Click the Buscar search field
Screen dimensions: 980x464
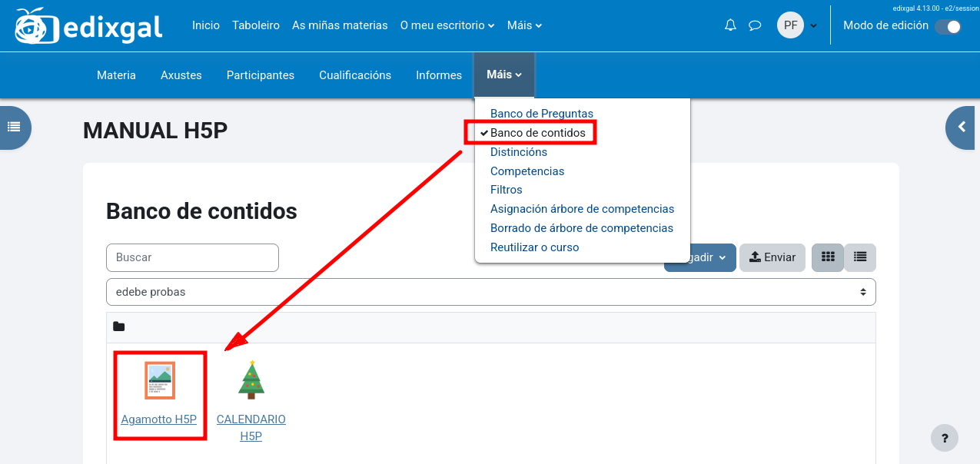click(192, 257)
